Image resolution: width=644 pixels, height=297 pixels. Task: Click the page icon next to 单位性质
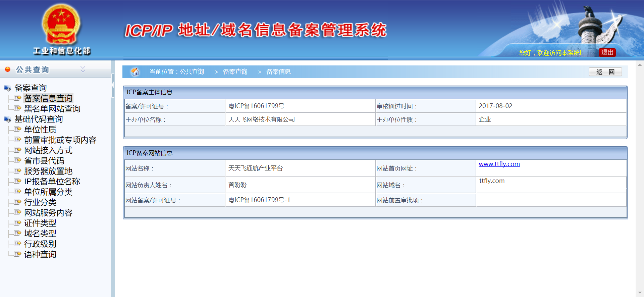[x=17, y=129]
